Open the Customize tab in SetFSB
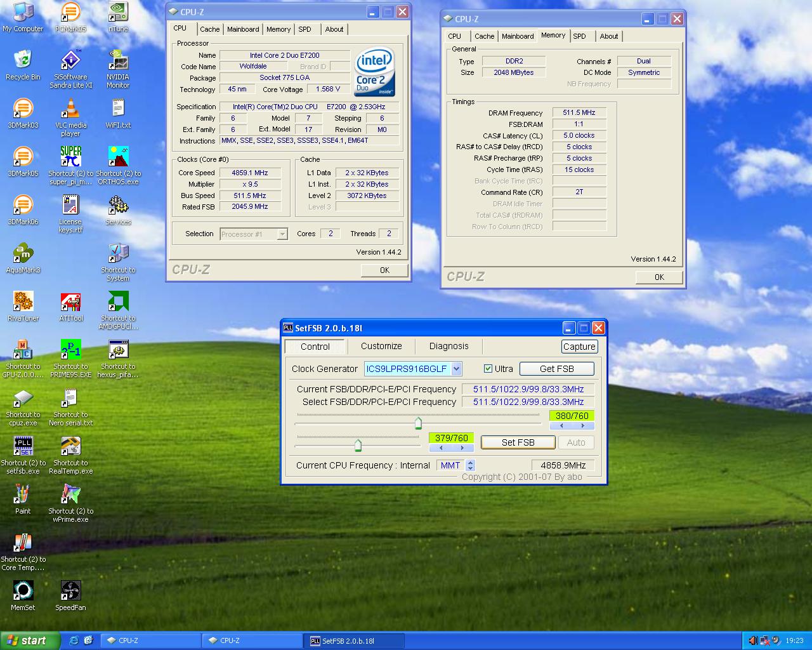Screen dimensions: 812x650 [x=381, y=346]
